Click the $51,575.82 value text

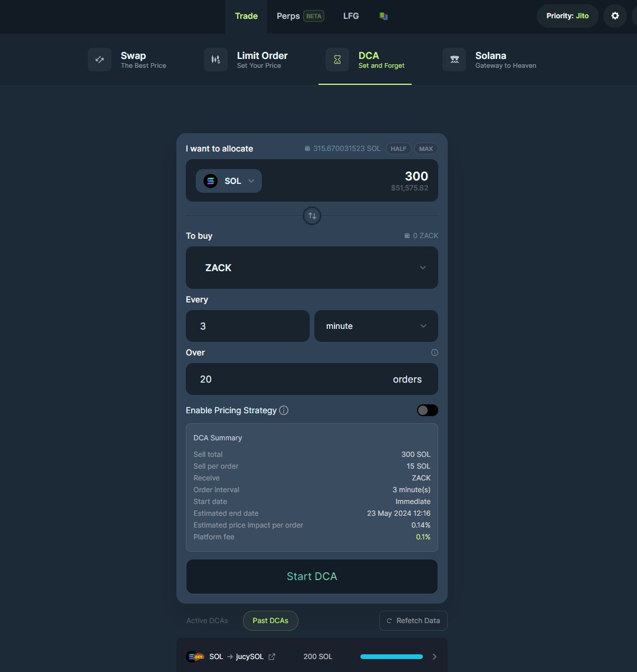[x=410, y=187]
